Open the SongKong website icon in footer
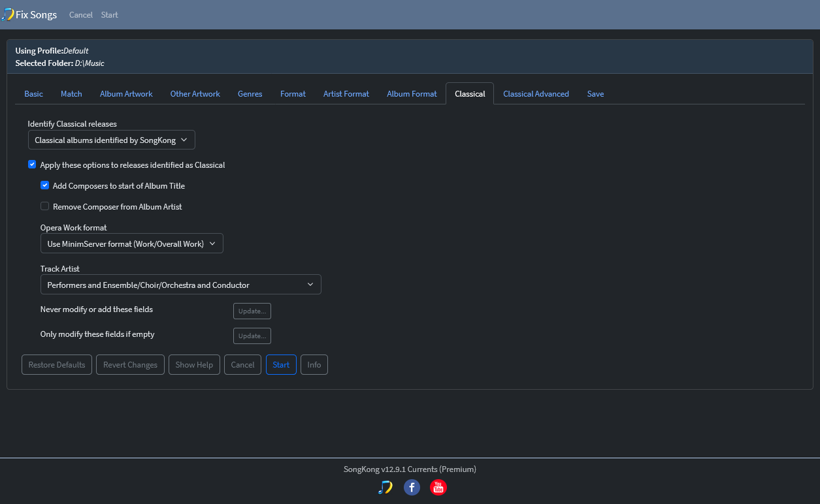 385,487
